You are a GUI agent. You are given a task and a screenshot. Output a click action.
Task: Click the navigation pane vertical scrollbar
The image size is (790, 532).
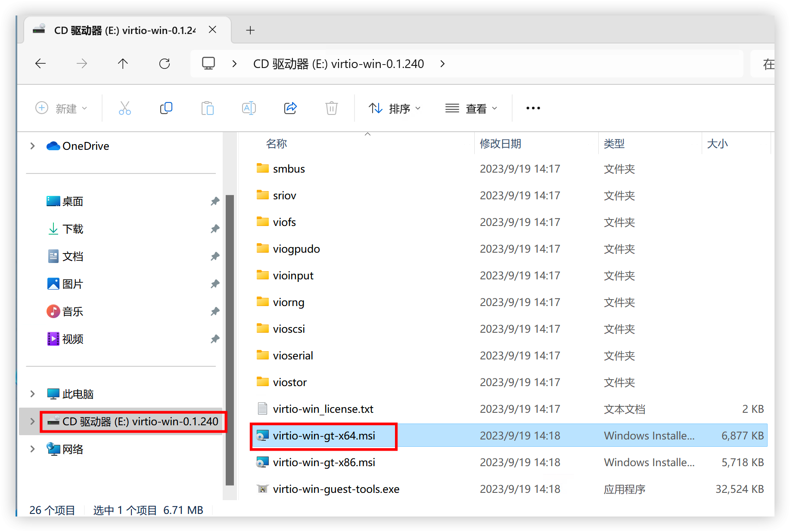pyautogui.click(x=230, y=340)
